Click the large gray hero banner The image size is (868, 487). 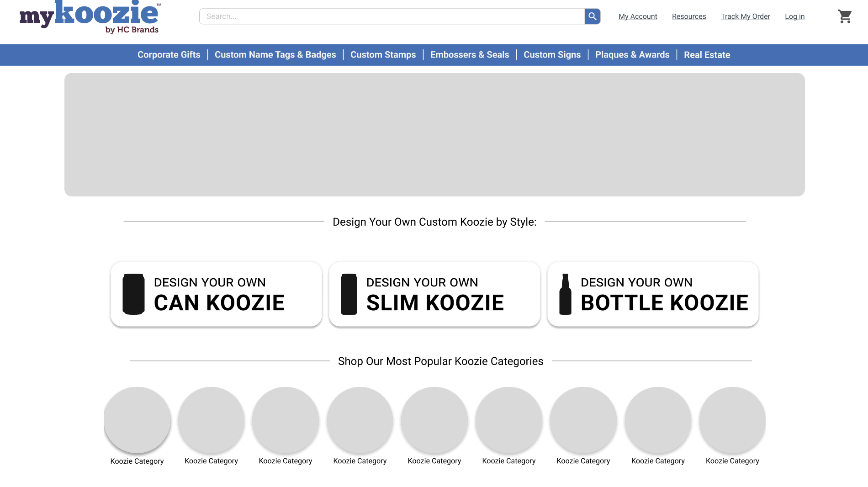(x=434, y=135)
